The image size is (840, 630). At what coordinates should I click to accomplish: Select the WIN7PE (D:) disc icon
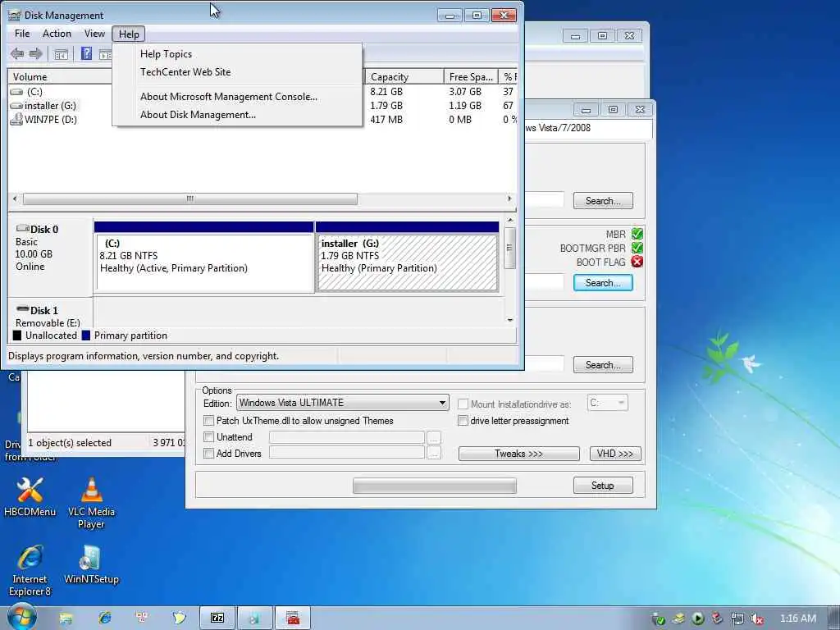click(x=16, y=119)
